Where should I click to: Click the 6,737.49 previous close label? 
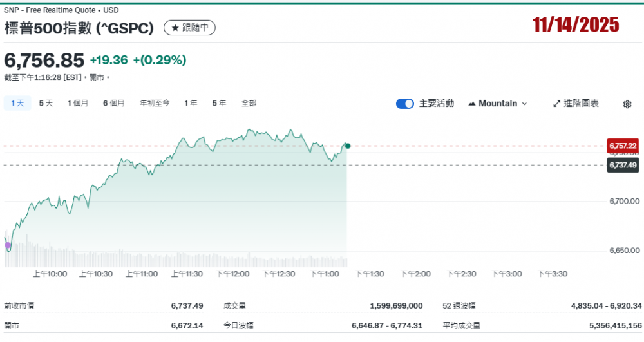click(x=623, y=166)
